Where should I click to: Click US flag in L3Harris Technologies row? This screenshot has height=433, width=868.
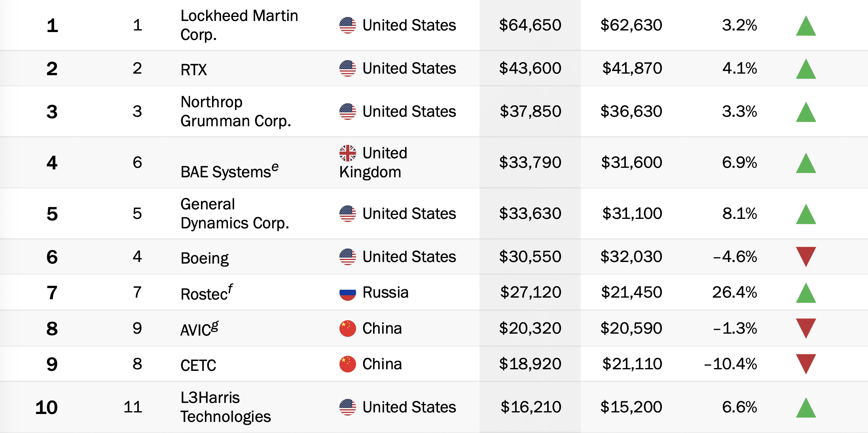click(347, 407)
